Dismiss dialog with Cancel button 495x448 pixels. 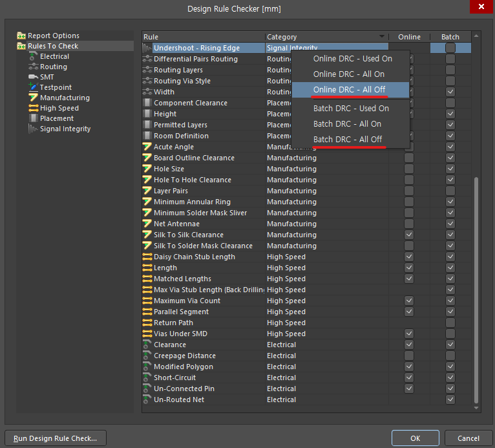(x=469, y=438)
